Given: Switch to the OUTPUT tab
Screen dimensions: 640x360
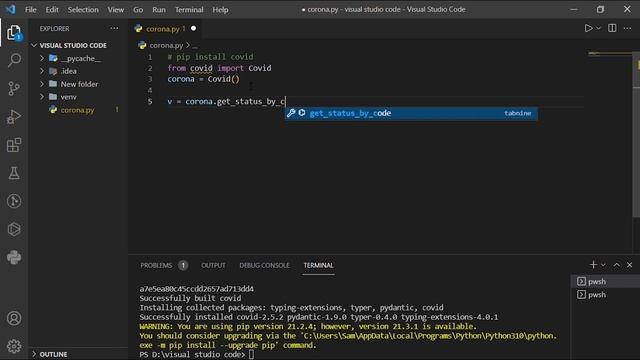Looking at the screenshot, I should coord(213,265).
